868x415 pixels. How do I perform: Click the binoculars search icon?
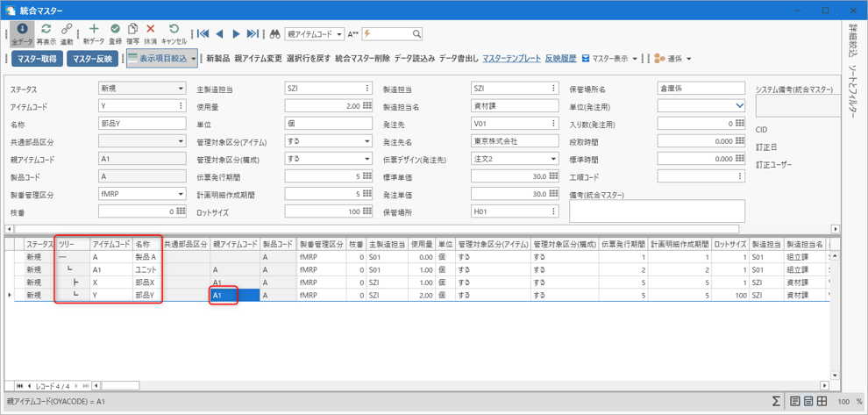pyautogui.click(x=274, y=34)
